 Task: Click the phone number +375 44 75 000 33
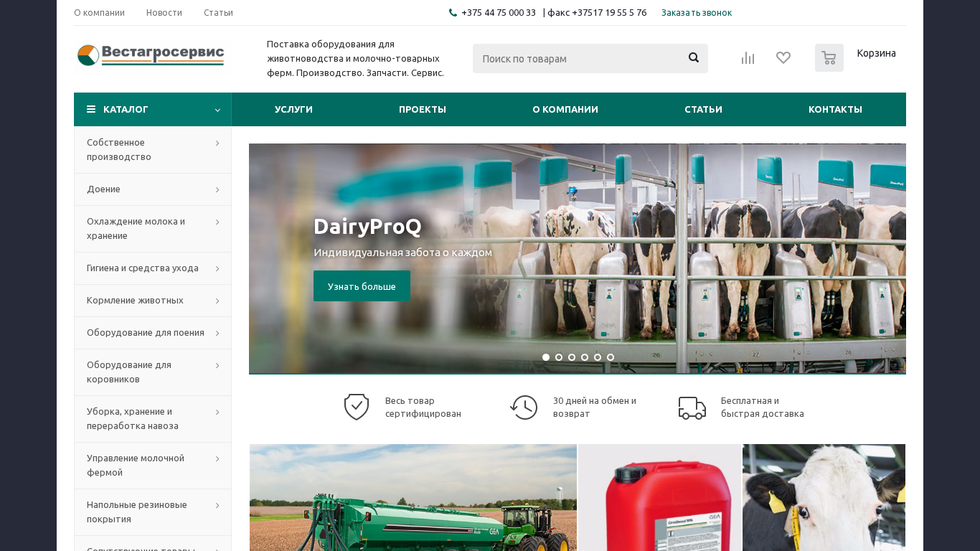tap(499, 13)
